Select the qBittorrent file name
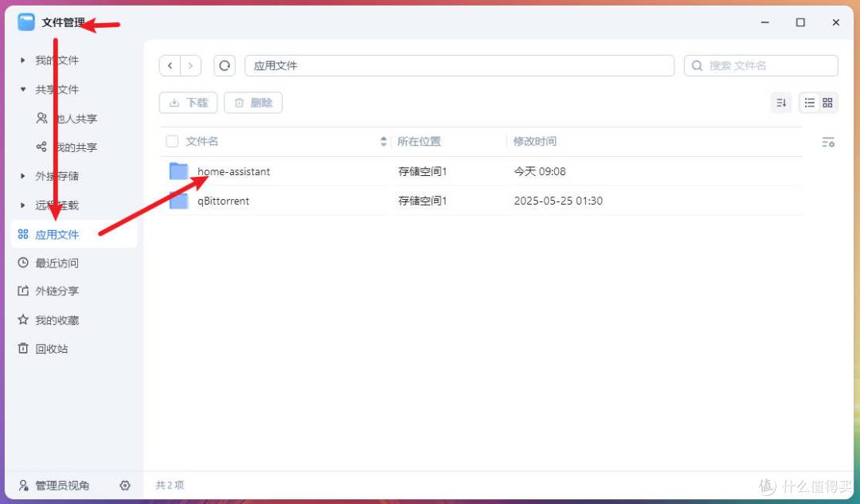The image size is (860, 504). [x=223, y=201]
